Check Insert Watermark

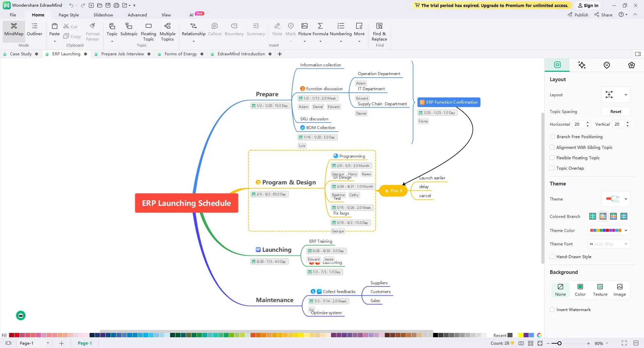pos(552,309)
